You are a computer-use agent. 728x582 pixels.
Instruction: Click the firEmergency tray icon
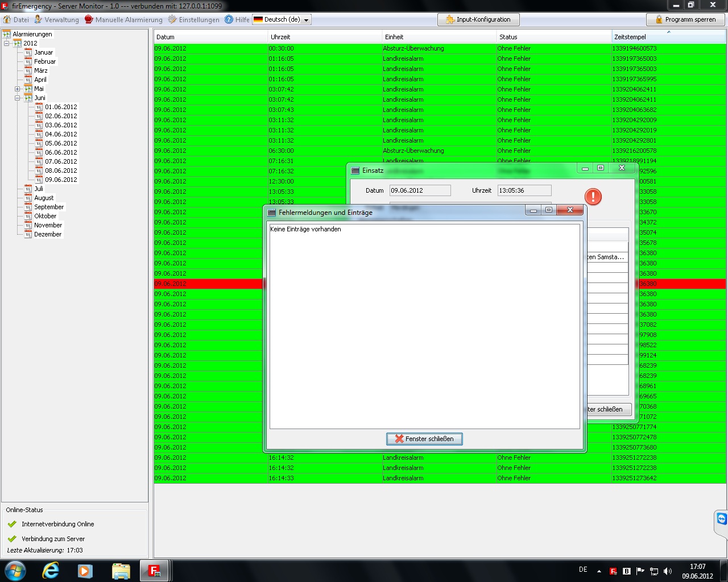[613, 571]
